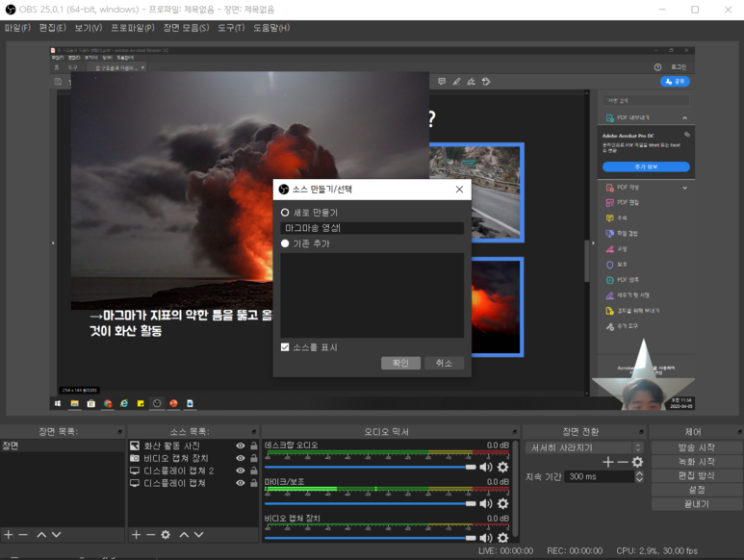Open the 보기(V) menu

click(x=89, y=28)
